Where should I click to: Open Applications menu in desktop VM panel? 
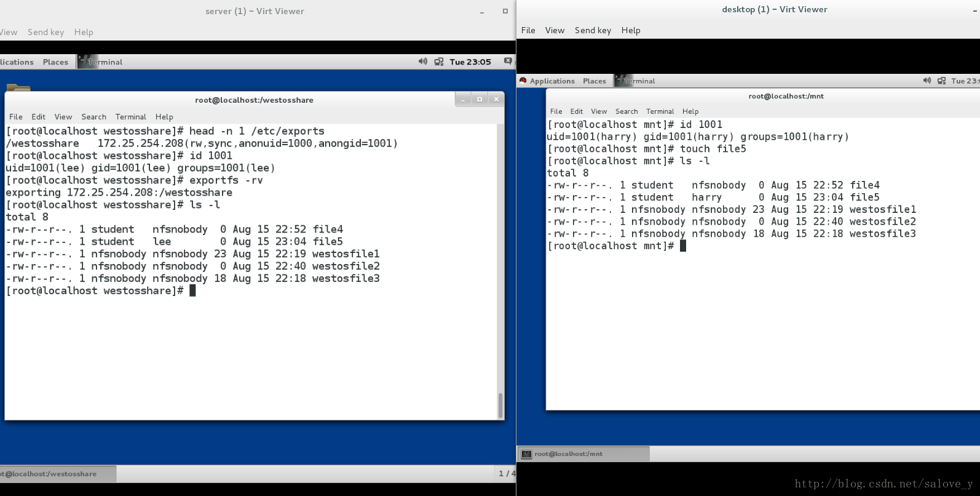pos(552,81)
